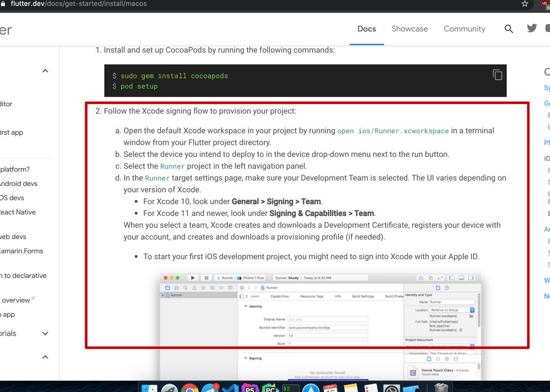The width and height of the screenshot is (550, 392).
Task: Open Chrome from the dock
Action: pos(190,388)
